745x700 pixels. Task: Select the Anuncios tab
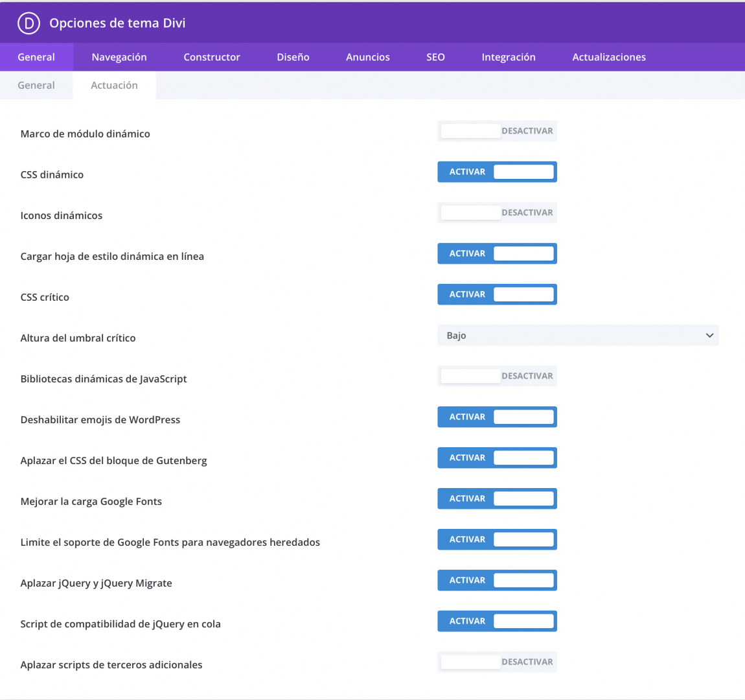pyautogui.click(x=368, y=57)
